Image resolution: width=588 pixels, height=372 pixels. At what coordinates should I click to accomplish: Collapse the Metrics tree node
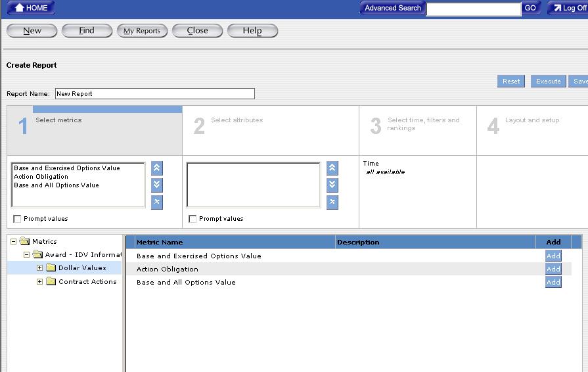pos(14,241)
